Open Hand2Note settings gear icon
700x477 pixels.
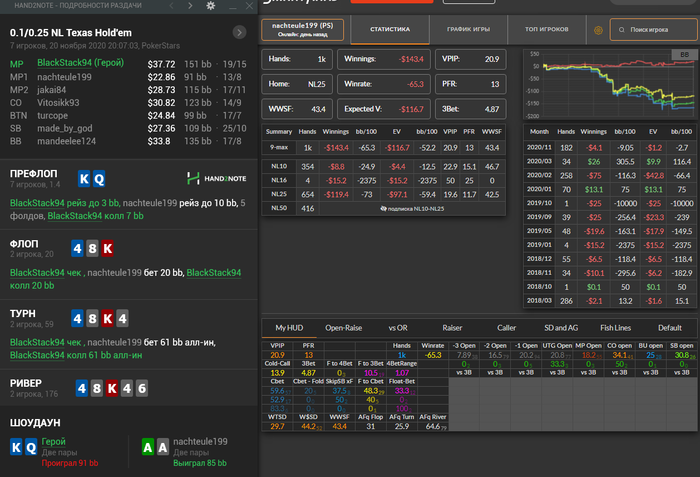coord(211,6)
